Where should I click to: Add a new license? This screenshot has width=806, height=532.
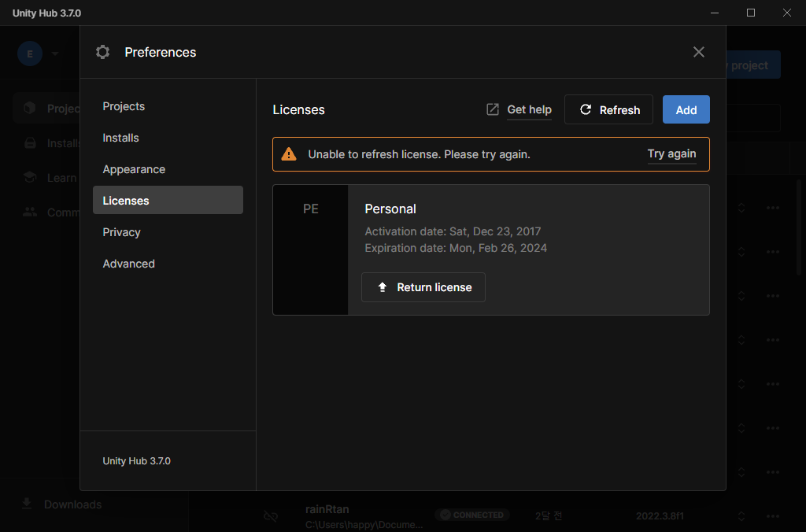coord(686,109)
